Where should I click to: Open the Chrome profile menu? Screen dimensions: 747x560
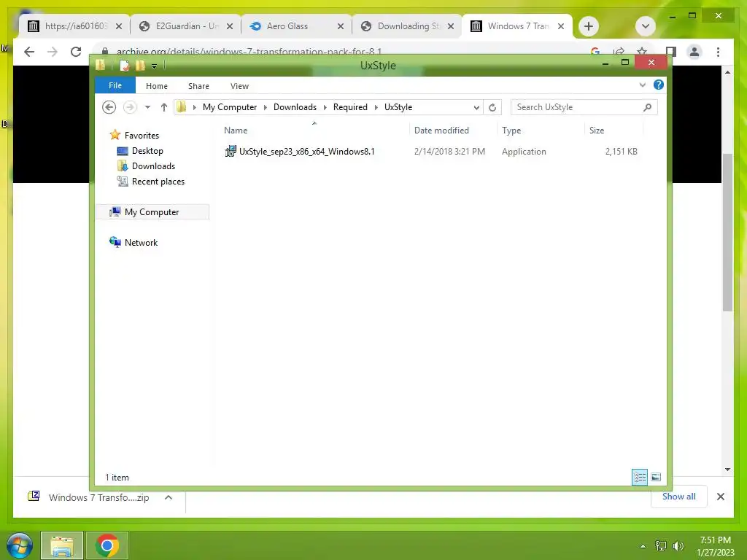694,52
